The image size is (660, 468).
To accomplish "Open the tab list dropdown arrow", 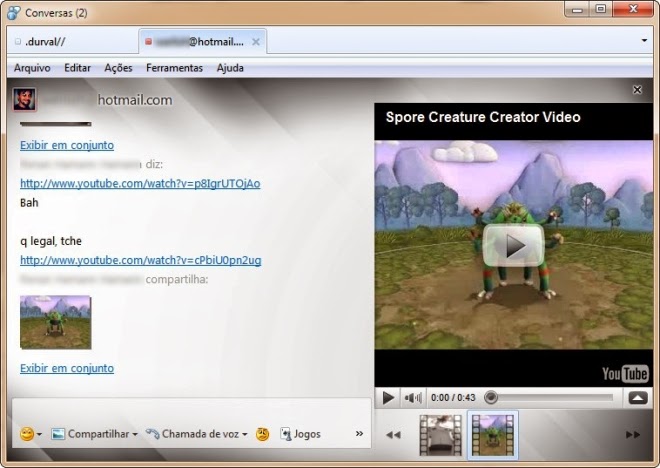I will (x=644, y=41).
